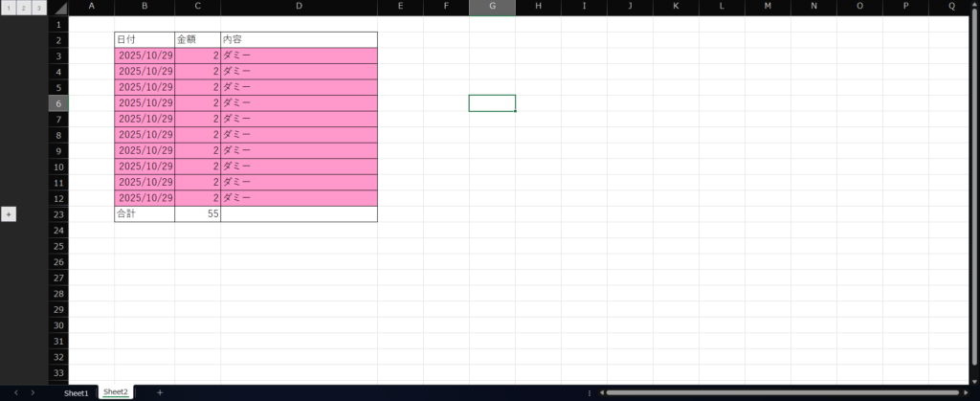Screen dimensions: 980x401
Task: Click the horizontal scrollbar left arrow
Action: pyautogui.click(x=600, y=392)
